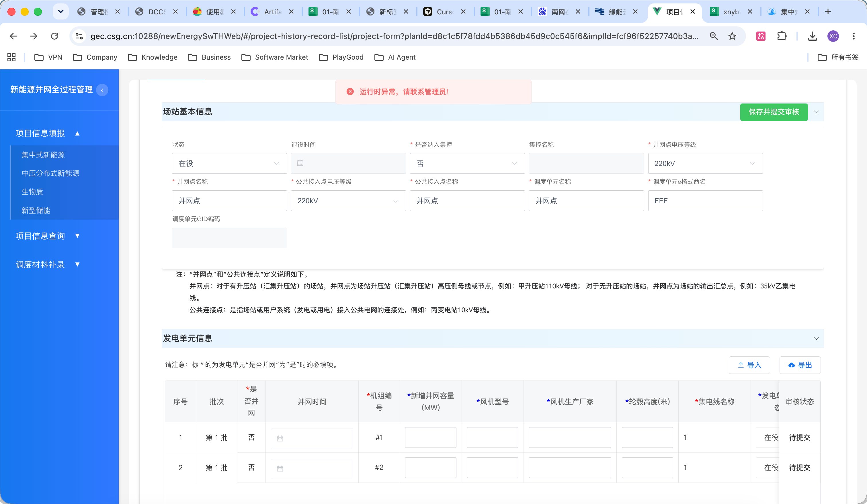Screen dimensions: 867x504
Task: Reload the current page
Action: point(54,36)
